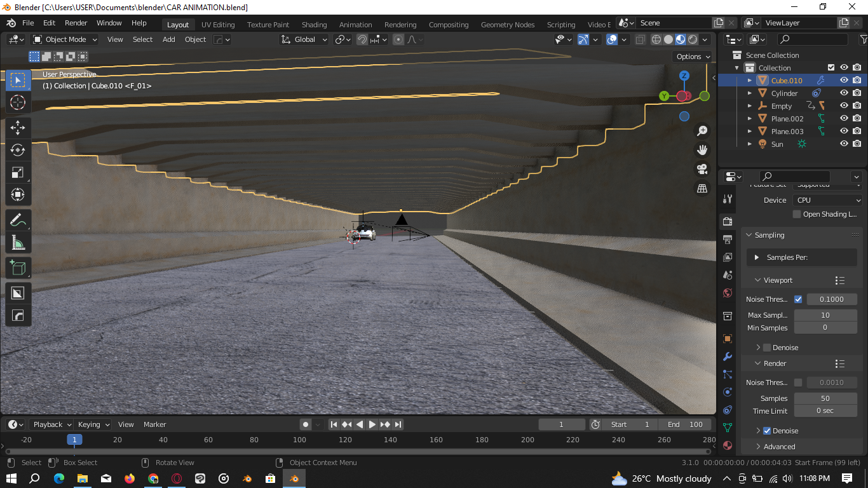
Task: Open timeline View menu
Action: point(126,424)
